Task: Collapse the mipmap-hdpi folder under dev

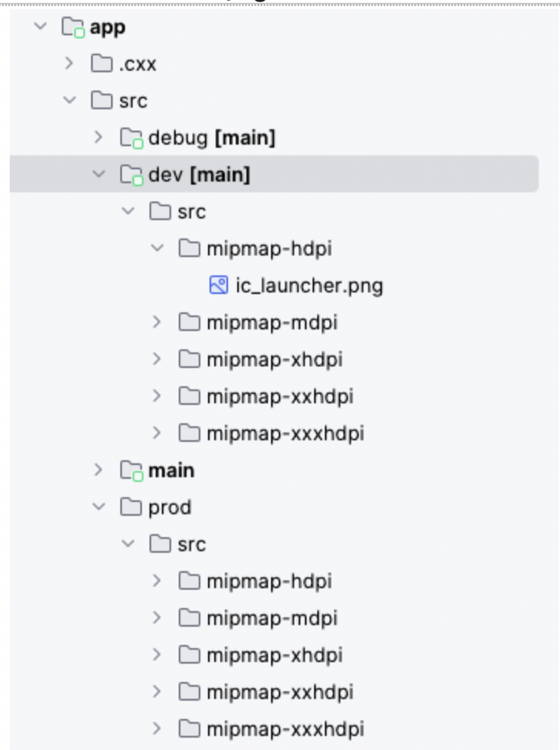Action: pos(157,248)
